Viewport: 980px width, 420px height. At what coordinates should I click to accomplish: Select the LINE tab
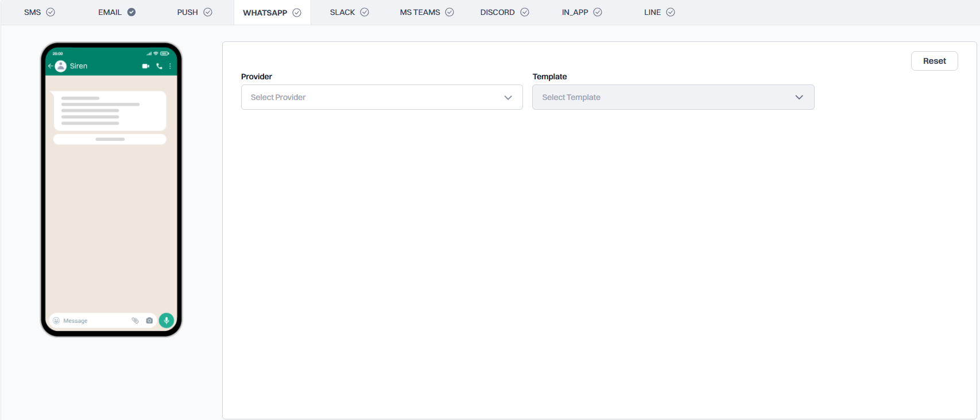(x=659, y=12)
